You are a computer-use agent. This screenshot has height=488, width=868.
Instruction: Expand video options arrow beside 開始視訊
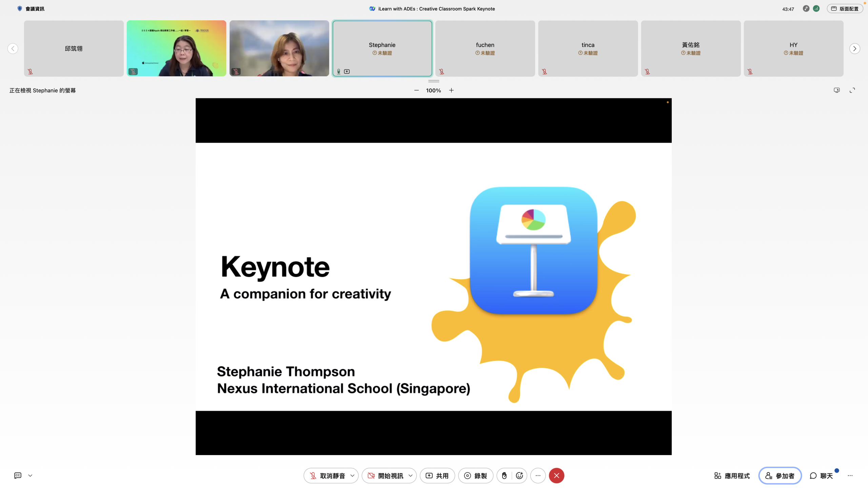click(411, 475)
